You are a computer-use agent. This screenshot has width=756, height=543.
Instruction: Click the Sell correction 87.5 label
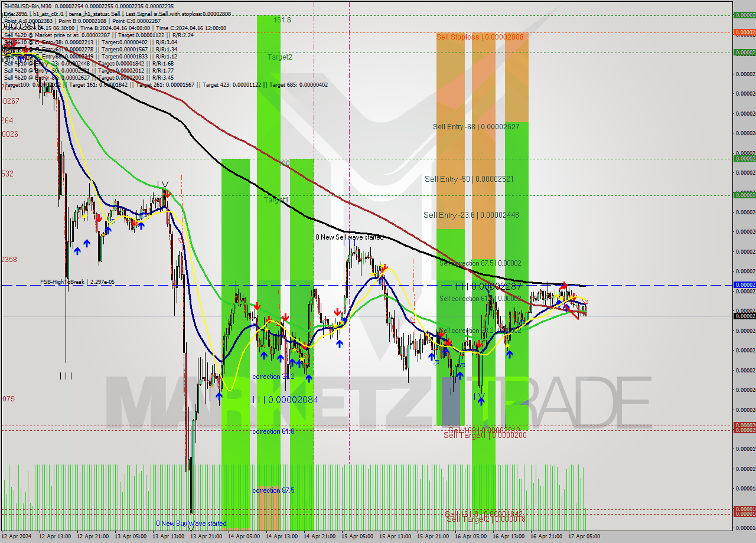point(480,263)
